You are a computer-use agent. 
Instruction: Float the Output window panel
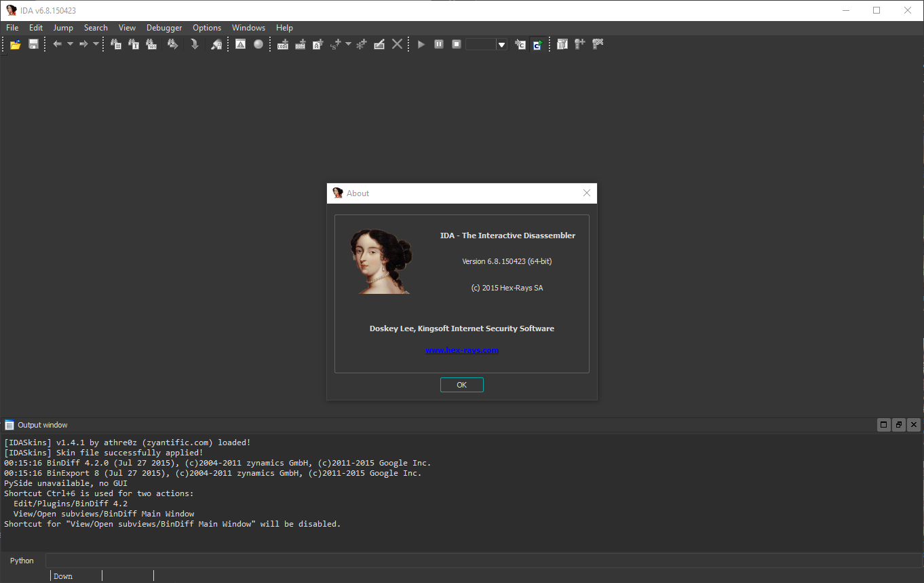point(898,425)
